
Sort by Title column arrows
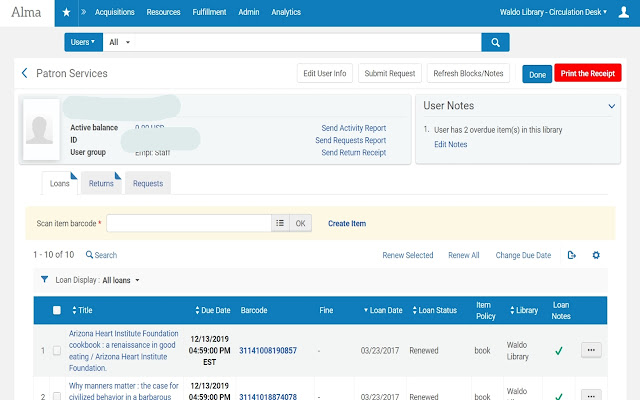click(74, 310)
